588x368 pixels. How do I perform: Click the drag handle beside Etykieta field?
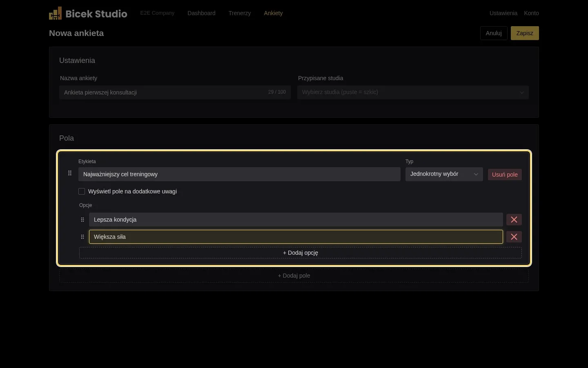(70, 173)
